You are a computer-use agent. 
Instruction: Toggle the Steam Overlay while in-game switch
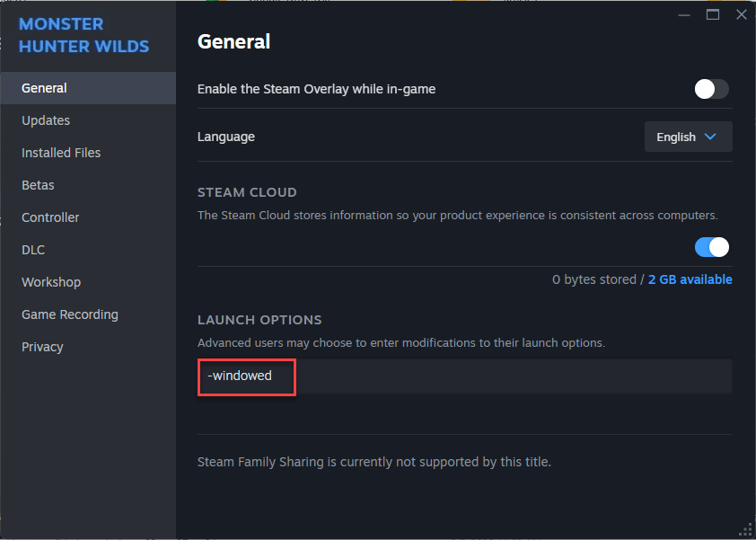[x=711, y=89]
